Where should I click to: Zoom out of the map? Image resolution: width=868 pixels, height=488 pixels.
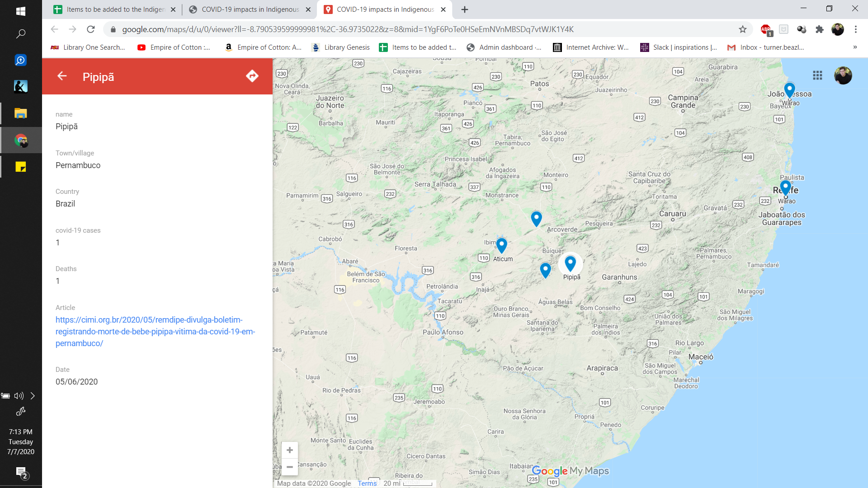290,467
